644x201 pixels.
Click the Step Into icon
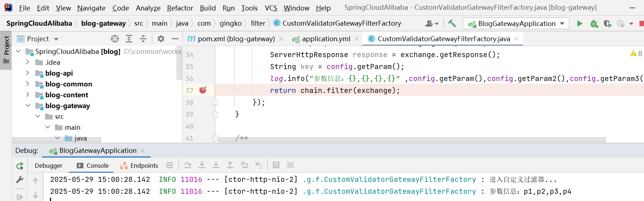[202, 165]
